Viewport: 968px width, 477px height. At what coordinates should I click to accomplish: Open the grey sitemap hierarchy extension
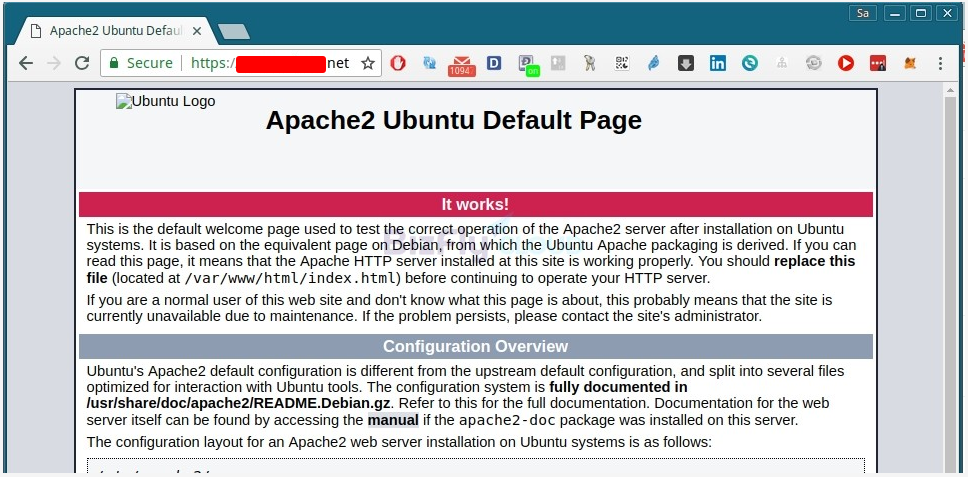tap(782, 63)
